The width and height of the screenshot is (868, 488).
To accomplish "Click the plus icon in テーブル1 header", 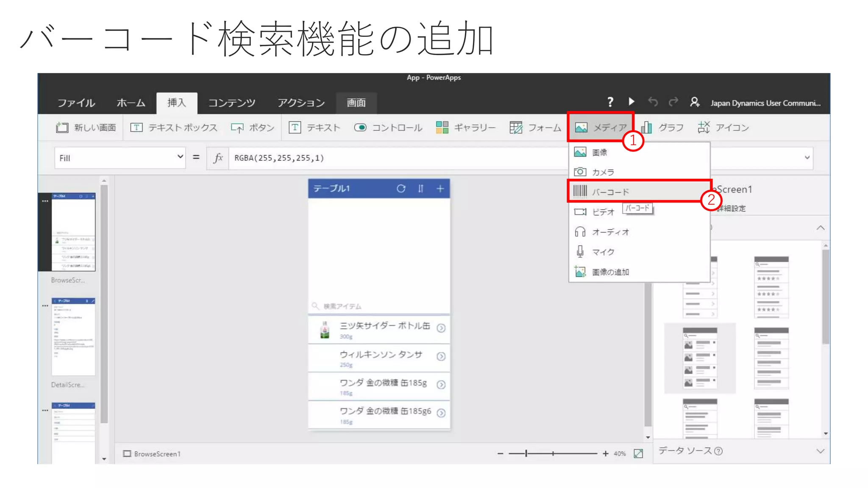I will coord(440,189).
